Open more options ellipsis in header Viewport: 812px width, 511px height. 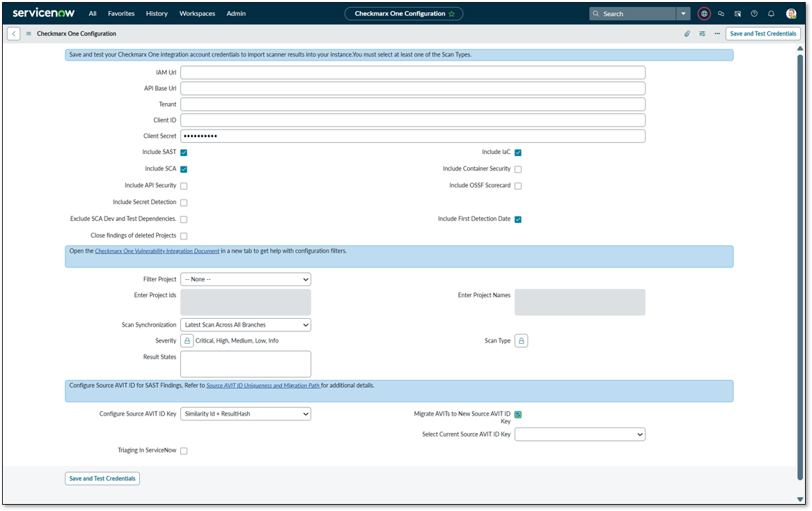tap(717, 33)
